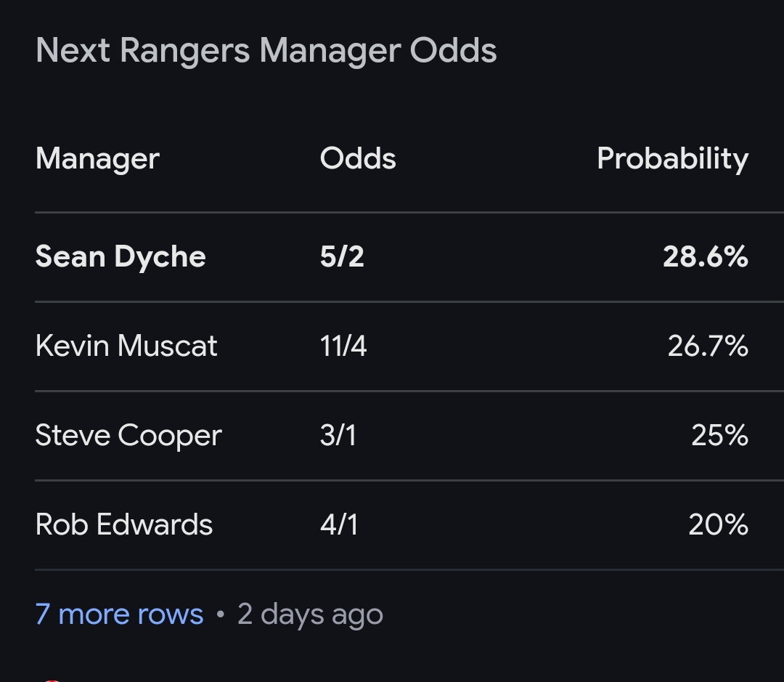784x682 pixels.
Task: Select the 20% probability value
Action: pos(718,525)
